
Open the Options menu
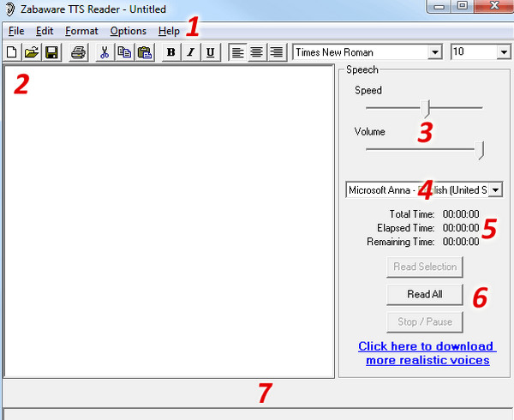click(x=128, y=31)
